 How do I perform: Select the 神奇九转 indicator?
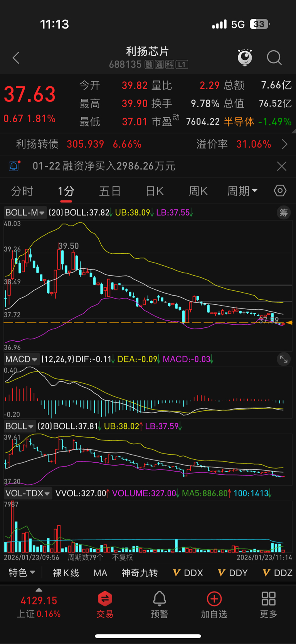pyautogui.click(x=140, y=573)
